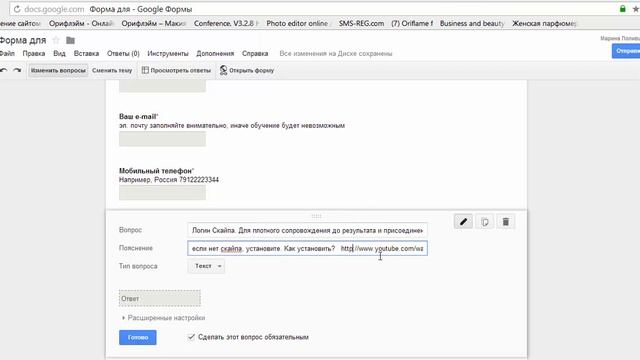
Task: Open 'Conference. V3.2.8' bookmark
Action: pyautogui.click(x=226, y=24)
